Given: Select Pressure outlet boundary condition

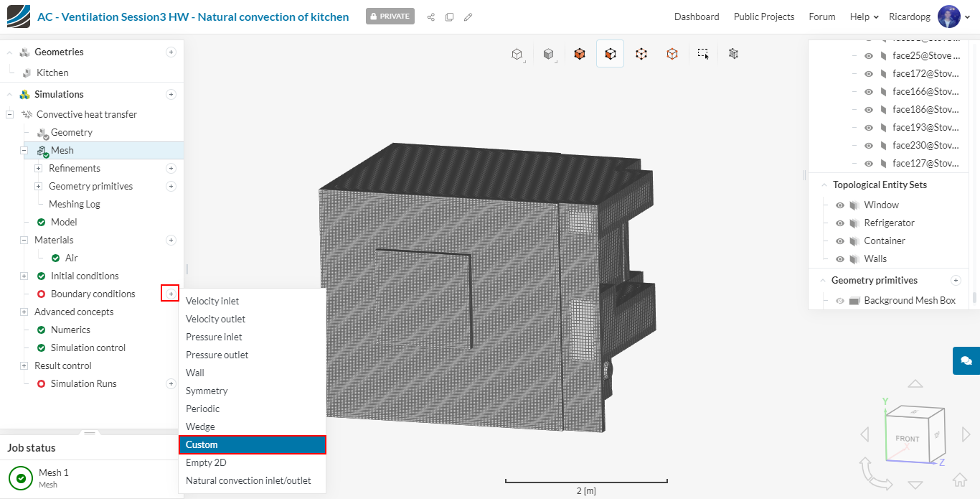Looking at the screenshot, I should pos(217,355).
